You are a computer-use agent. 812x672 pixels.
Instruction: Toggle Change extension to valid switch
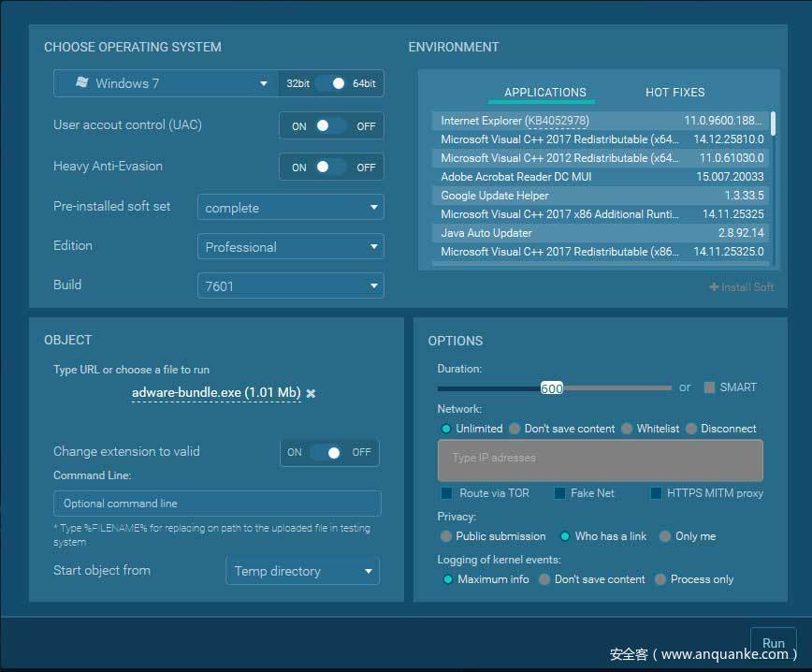pos(327,452)
